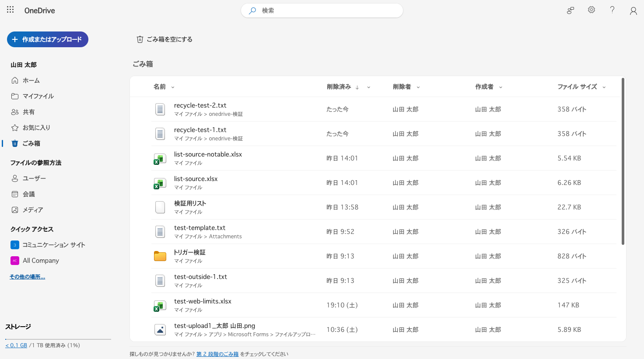
Task: Click ごみ箱を空にする button
Action: click(164, 39)
